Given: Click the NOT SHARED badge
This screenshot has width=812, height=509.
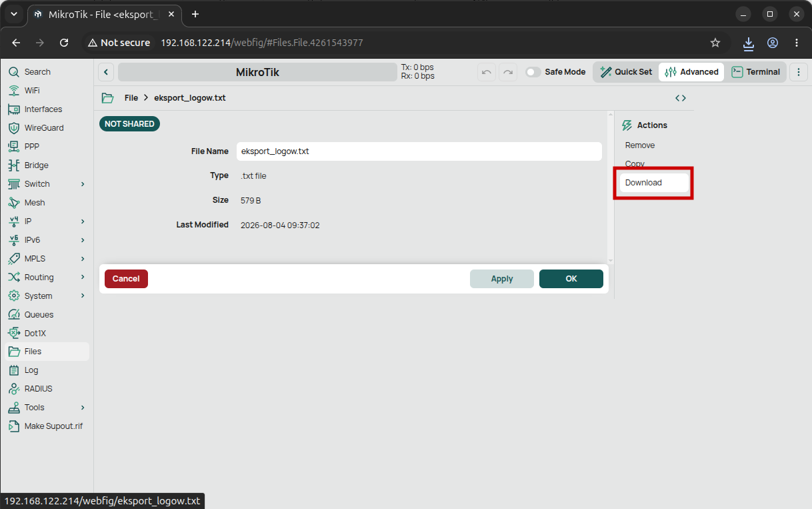Looking at the screenshot, I should (x=129, y=124).
